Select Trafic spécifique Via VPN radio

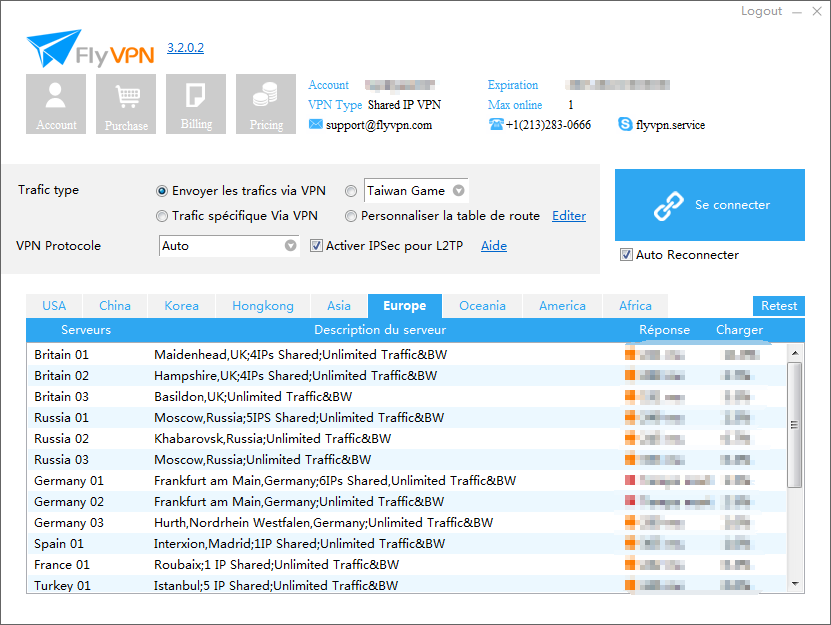click(162, 216)
